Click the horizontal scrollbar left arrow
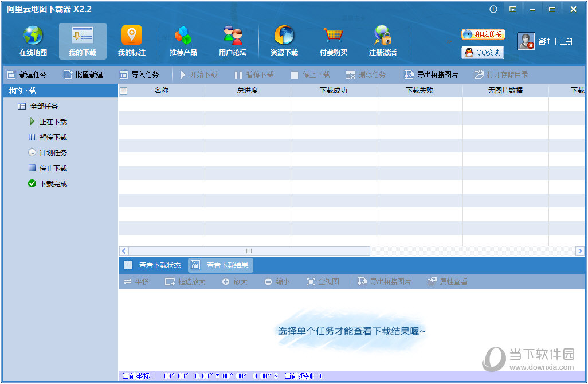The width and height of the screenshot is (588, 384). [x=124, y=251]
